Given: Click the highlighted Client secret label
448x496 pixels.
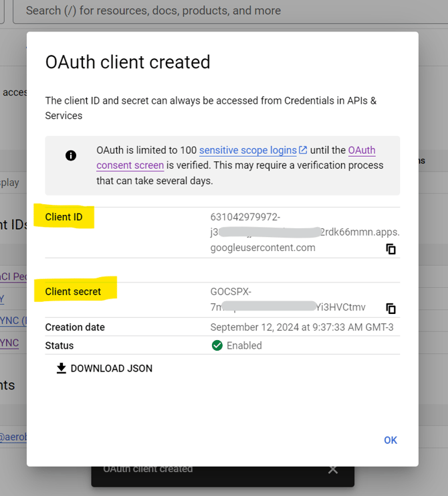Looking at the screenshot, I should pos(73,291).
